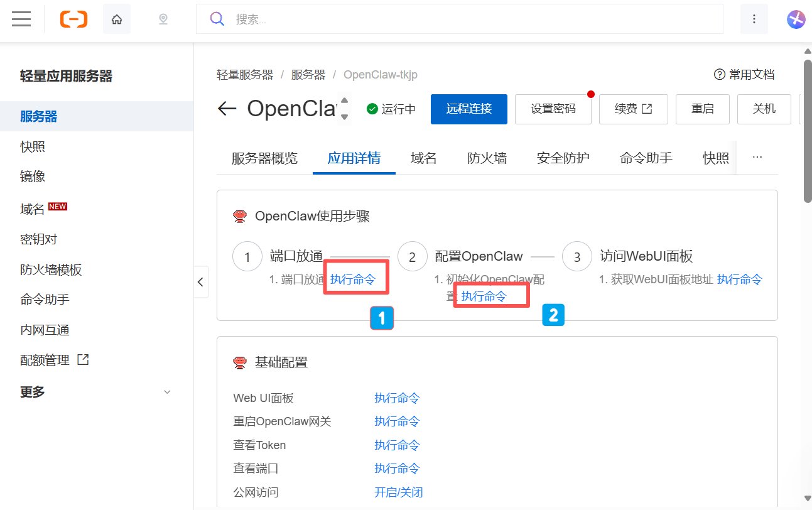Click the 基础配置 section heading
812x510 pixels.
tap(281, 362)
